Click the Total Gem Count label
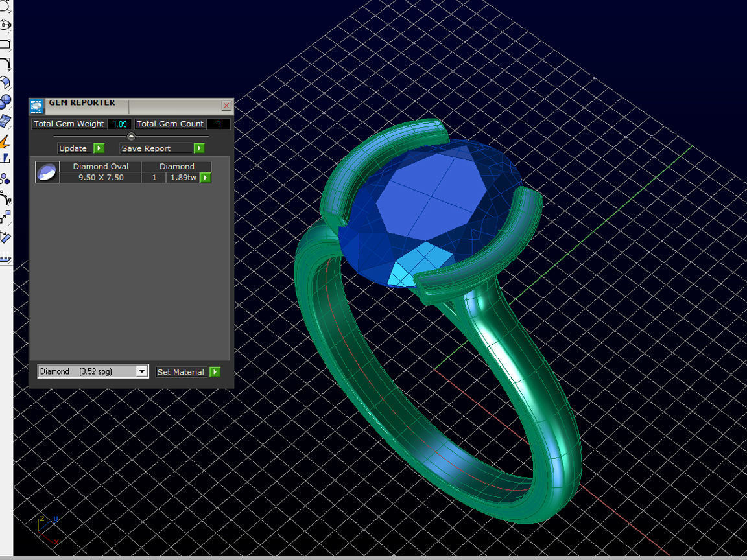747x560 pixels. [x=170, y=124]
